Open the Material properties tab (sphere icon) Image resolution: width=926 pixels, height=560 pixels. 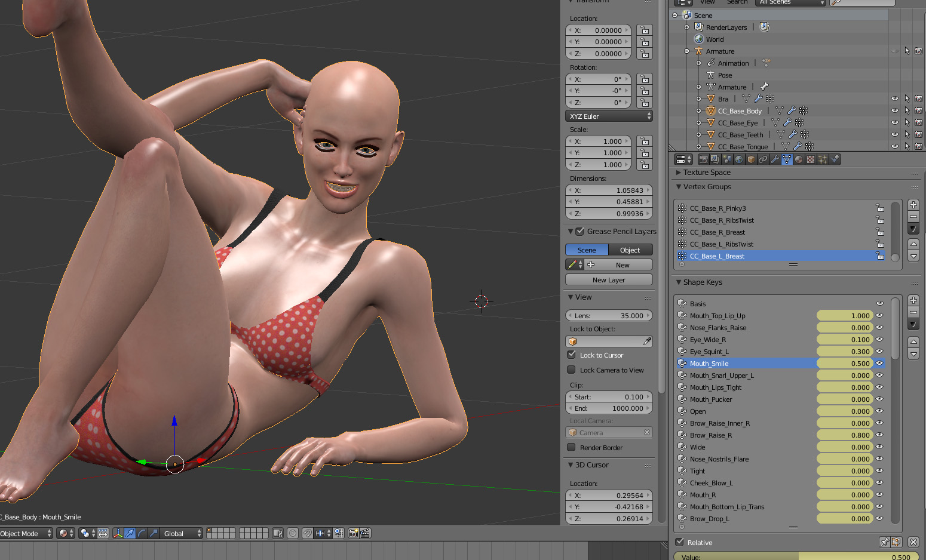pyautogui.click(x=799, y=159)
